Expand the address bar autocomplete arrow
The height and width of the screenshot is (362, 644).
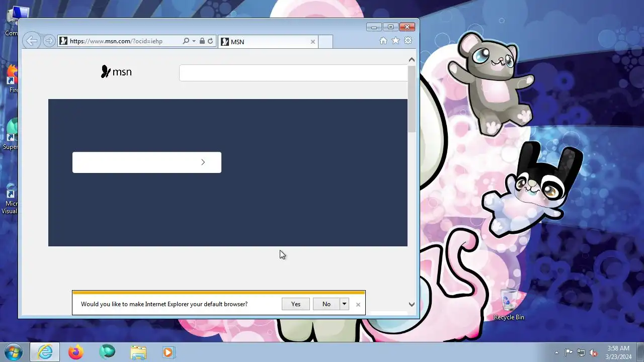coord(194,41)
